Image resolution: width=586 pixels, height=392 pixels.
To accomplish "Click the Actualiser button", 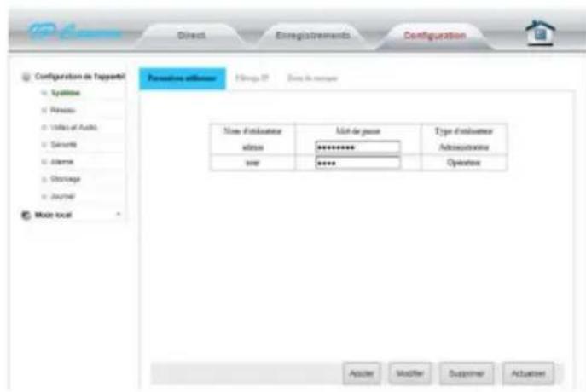I will [x=528, y=373].
